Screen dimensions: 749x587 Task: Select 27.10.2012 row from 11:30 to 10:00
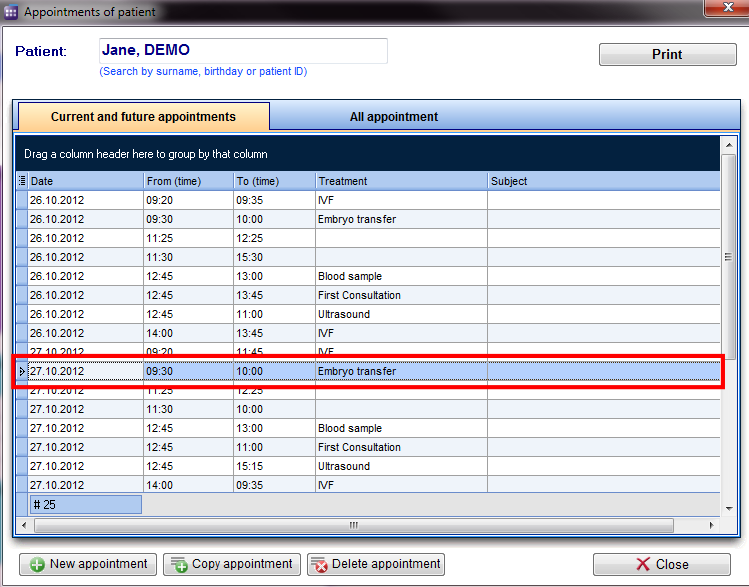(x=368, y=409)
